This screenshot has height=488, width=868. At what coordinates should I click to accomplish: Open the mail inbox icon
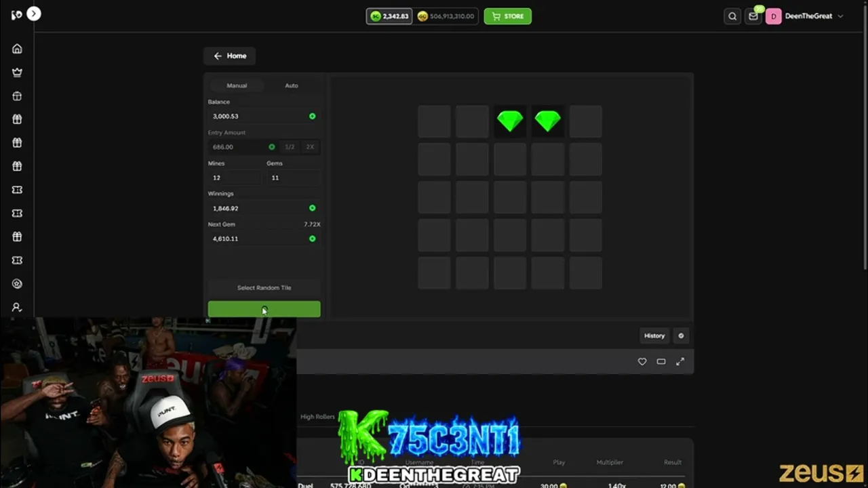tap(753, 16)
